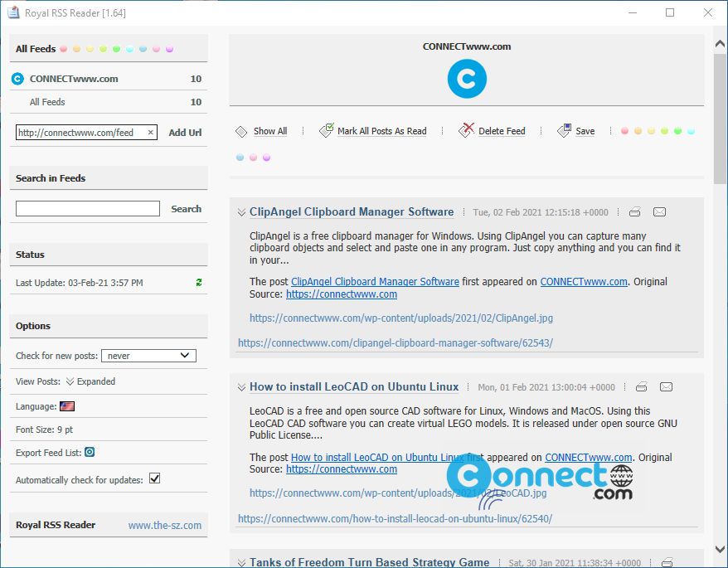Filter by purple dot in All Feeds header
The image size is (728, 568).
coord(170,49)
